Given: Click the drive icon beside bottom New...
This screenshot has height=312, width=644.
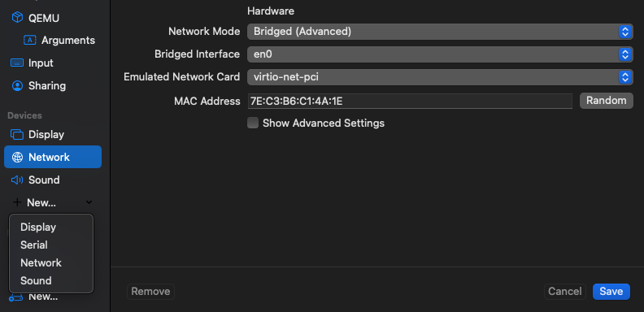Looking at the screenshot, I should [16, 297].
